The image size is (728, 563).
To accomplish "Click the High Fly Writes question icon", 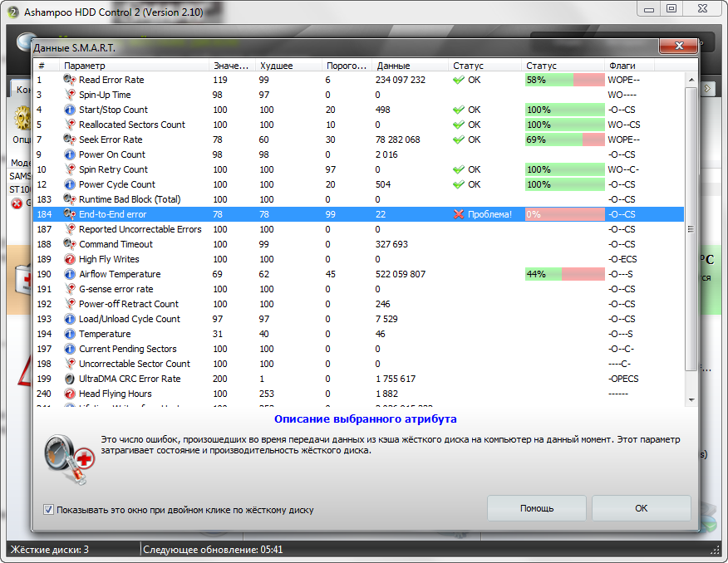I will point(70,259).
